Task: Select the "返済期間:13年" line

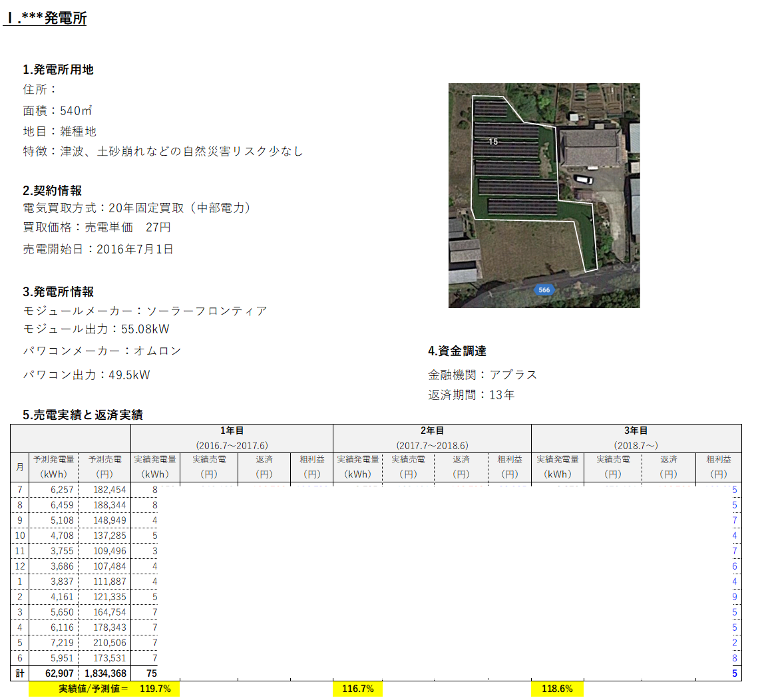Action: pyautogui.click(x=471, y=395)
